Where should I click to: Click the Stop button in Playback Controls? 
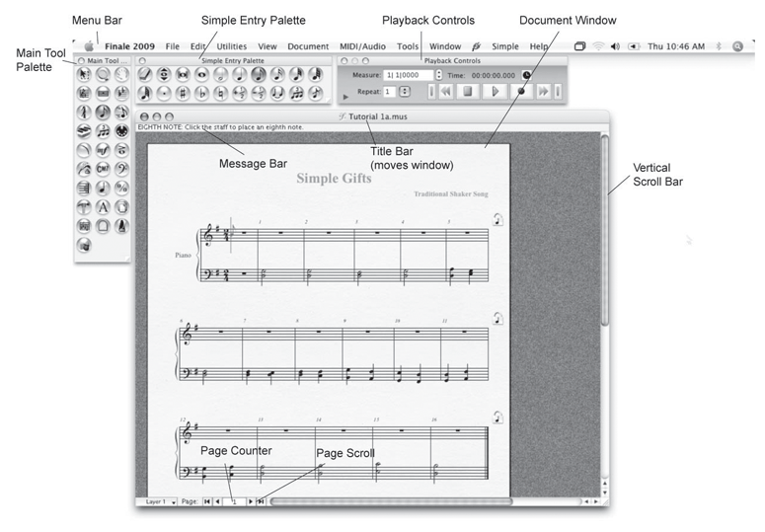tap(468, 91)
